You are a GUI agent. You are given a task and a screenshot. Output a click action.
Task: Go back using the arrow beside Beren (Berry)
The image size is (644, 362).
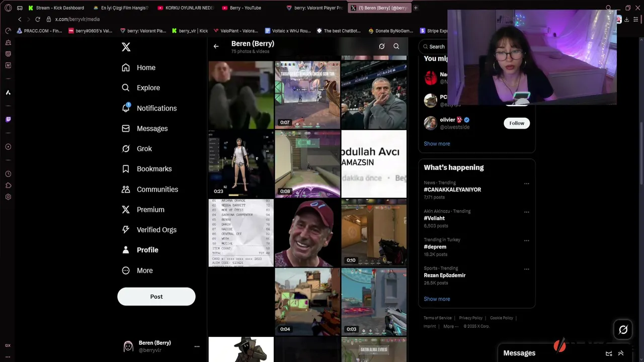tap(216, 46)
